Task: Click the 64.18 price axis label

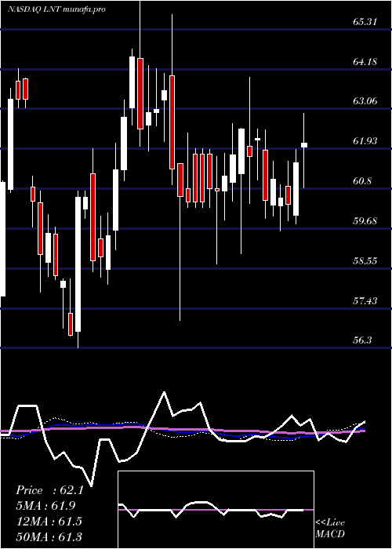Action: [x=365, y=62]
